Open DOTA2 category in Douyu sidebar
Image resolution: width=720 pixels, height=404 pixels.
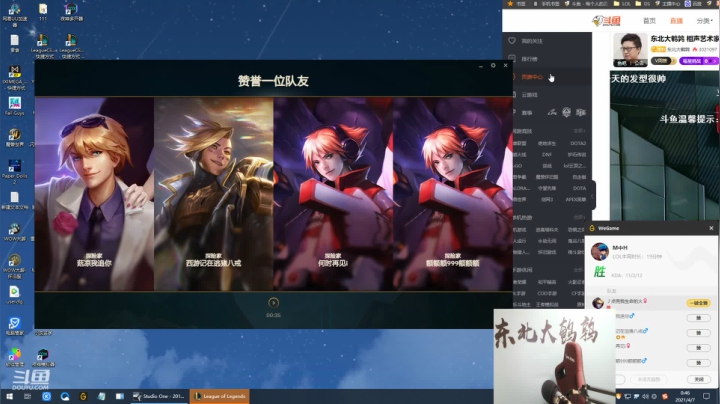[x=578, y=143]
